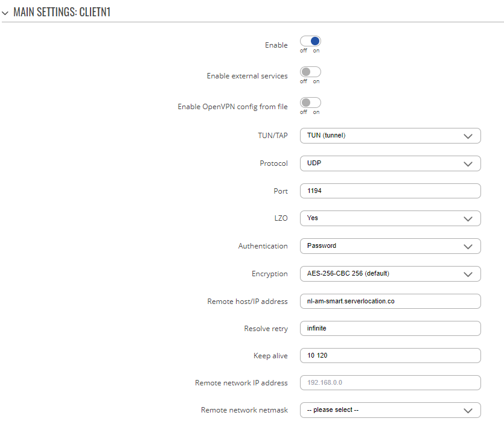Open the Remote network netmask dropdown
504x427 pixels.
[390, 410]
